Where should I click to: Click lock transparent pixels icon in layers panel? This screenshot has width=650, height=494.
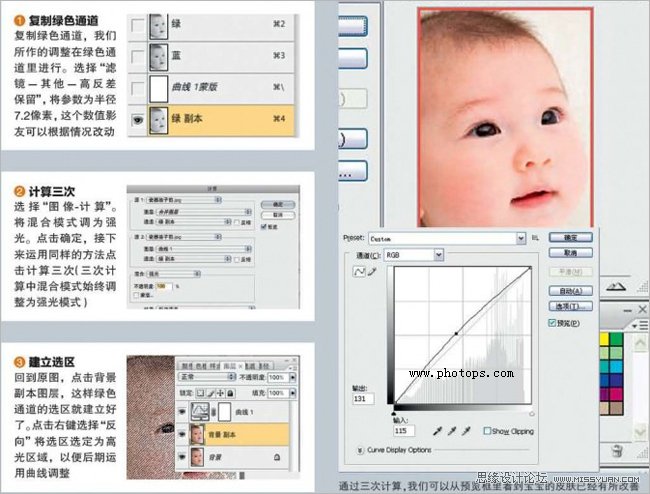pos(200,393)
